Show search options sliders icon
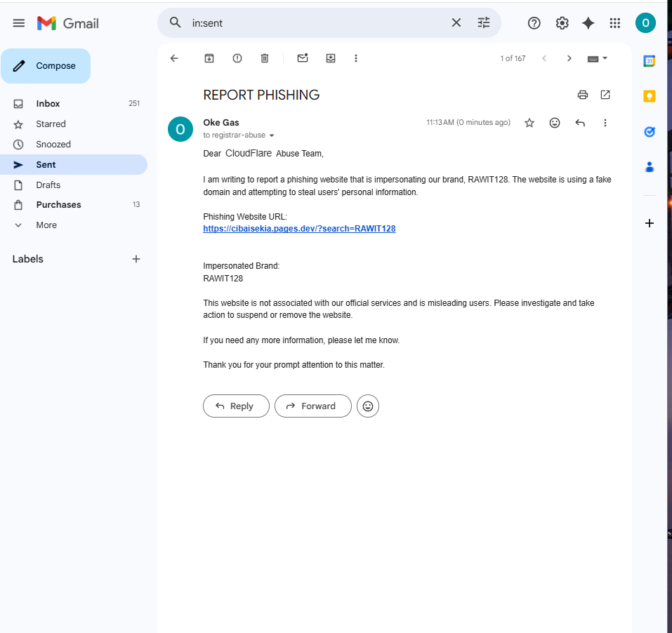Screen dimensions: 672x633 pos(483,22)
